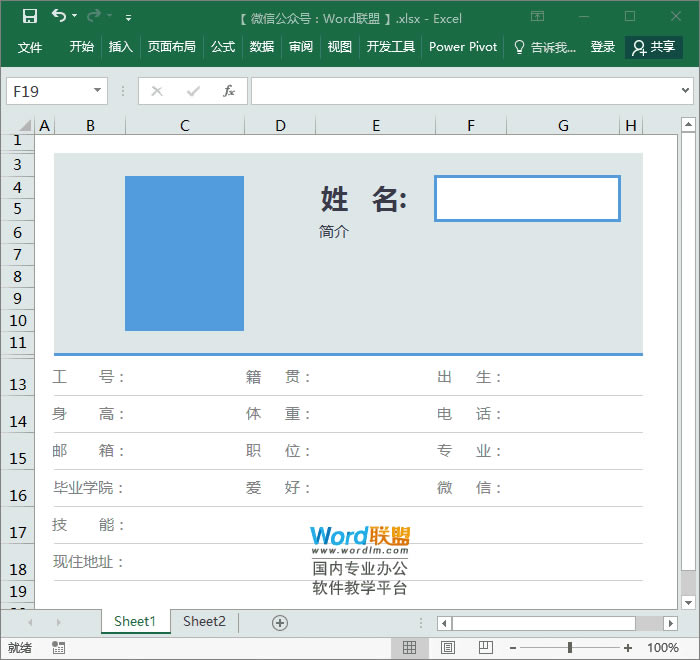This screenshot has height=660, width=700.
Task: Select the blue photo placeholder rectangle
Action: coord(184,253)
